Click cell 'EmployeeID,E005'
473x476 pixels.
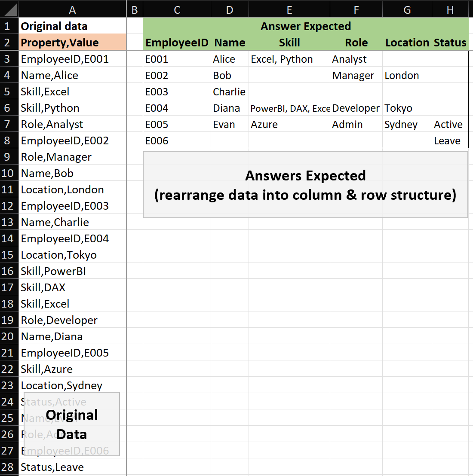point(72,353)
